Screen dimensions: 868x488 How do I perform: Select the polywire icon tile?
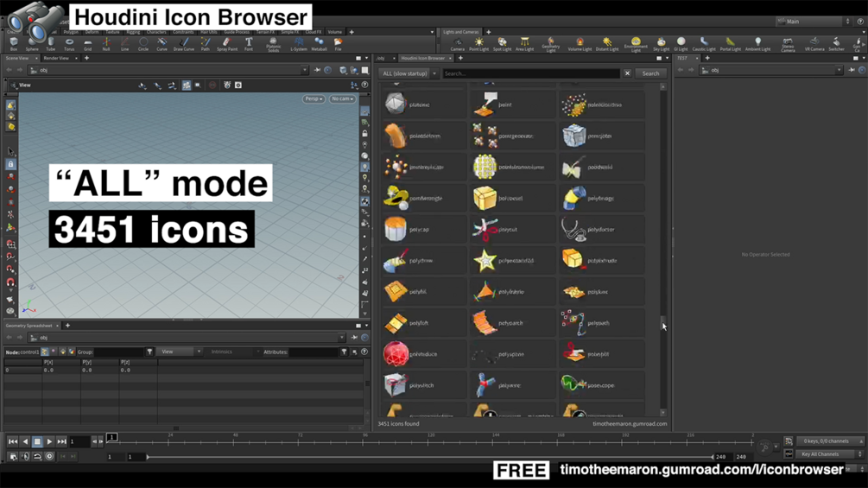click(x=513, y=385)
